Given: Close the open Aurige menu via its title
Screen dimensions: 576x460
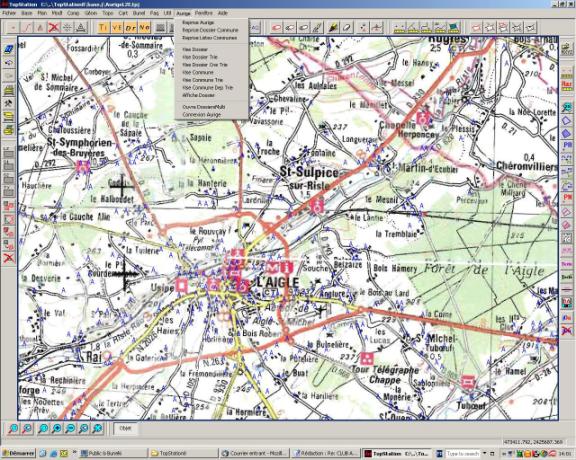Looking at the screenshot, I should pyautogui.click(x=183, y=13).
